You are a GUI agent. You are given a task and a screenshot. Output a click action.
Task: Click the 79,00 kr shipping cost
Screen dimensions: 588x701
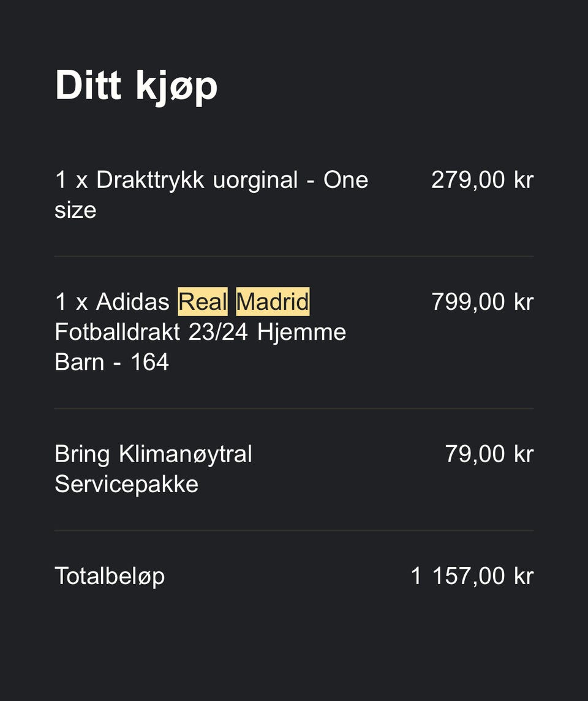[489, 454]
